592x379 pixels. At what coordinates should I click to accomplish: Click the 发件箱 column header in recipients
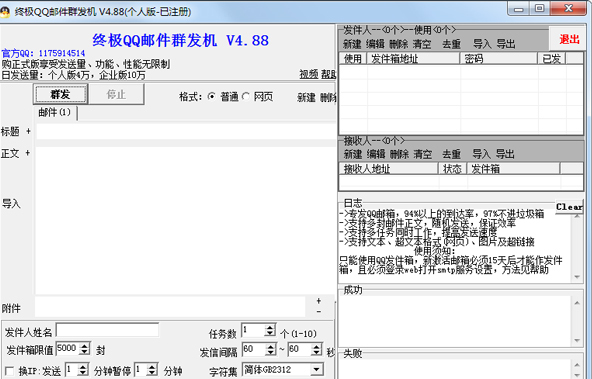coord(513,168)
